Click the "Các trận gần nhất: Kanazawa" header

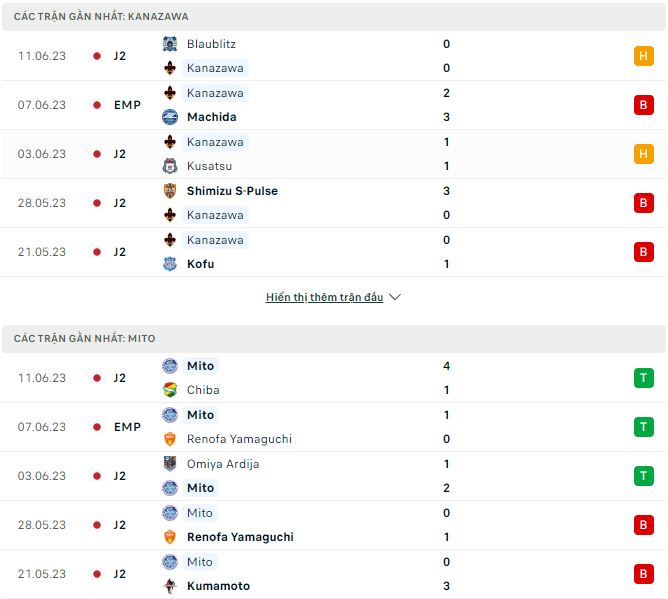[101, 17]
